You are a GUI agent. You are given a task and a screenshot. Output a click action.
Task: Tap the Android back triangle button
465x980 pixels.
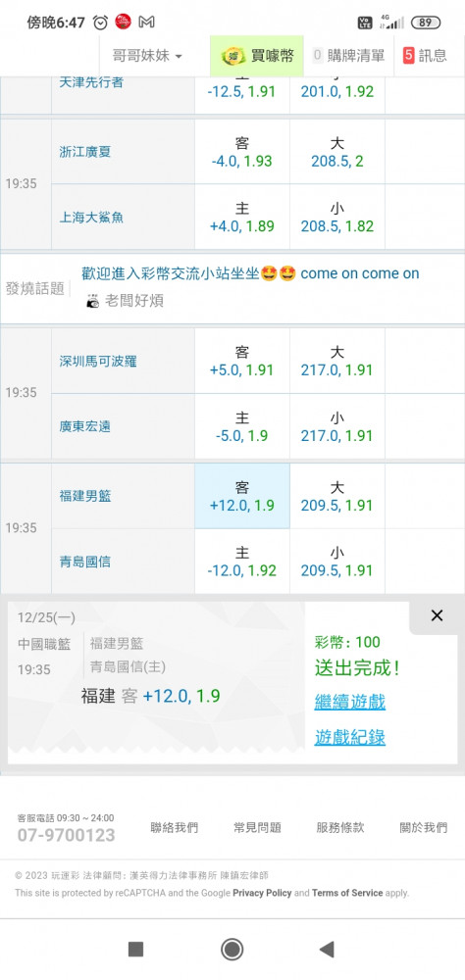(x=327, y=950)
